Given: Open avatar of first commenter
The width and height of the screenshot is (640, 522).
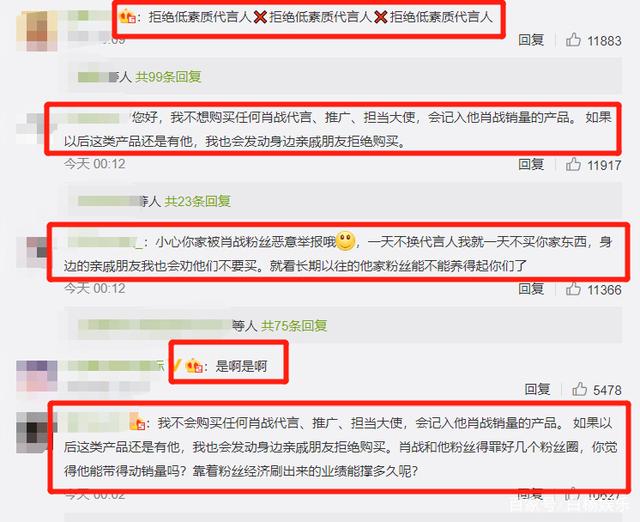Looking at the screenshot, I should [37, 31].
